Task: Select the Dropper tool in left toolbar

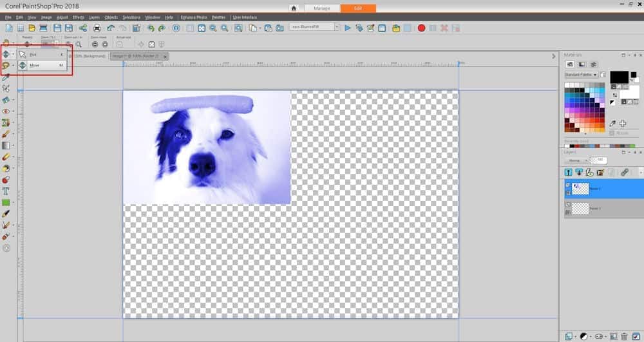Action: pyautogui.click(x=6, y=77)
